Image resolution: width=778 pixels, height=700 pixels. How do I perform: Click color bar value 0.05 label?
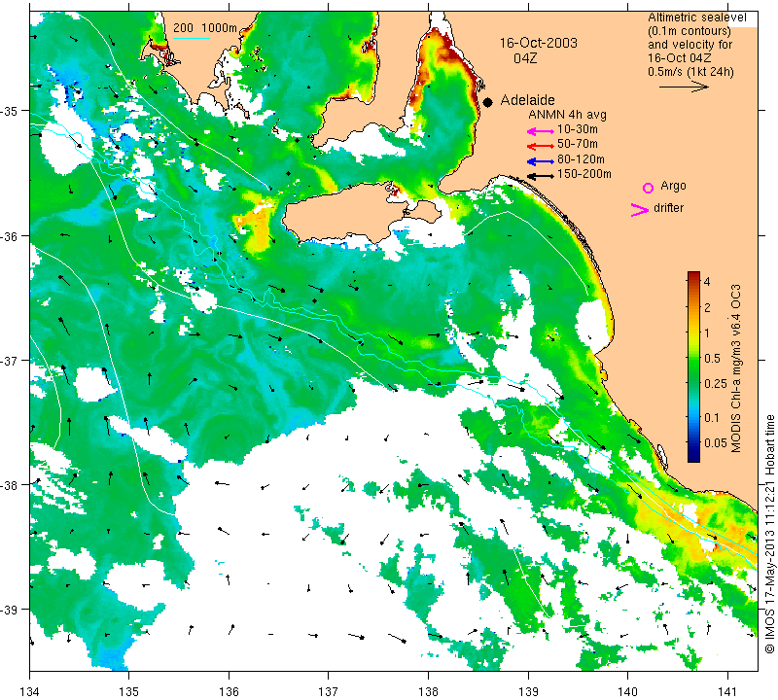pos(716,442)
